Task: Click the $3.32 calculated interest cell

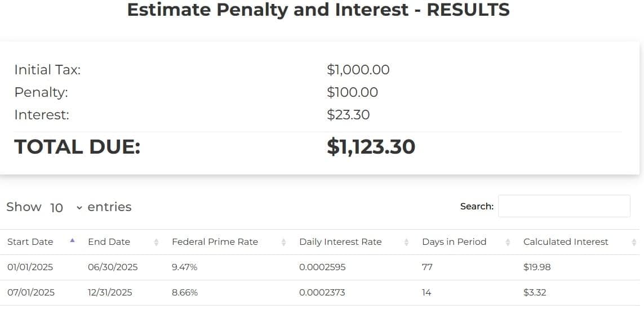Action: 535,293
